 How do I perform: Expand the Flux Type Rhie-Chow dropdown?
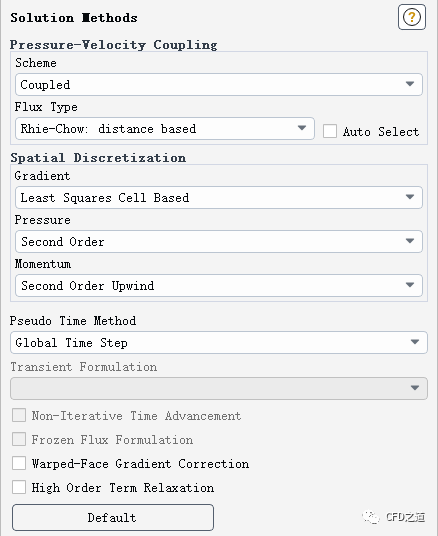165,129
